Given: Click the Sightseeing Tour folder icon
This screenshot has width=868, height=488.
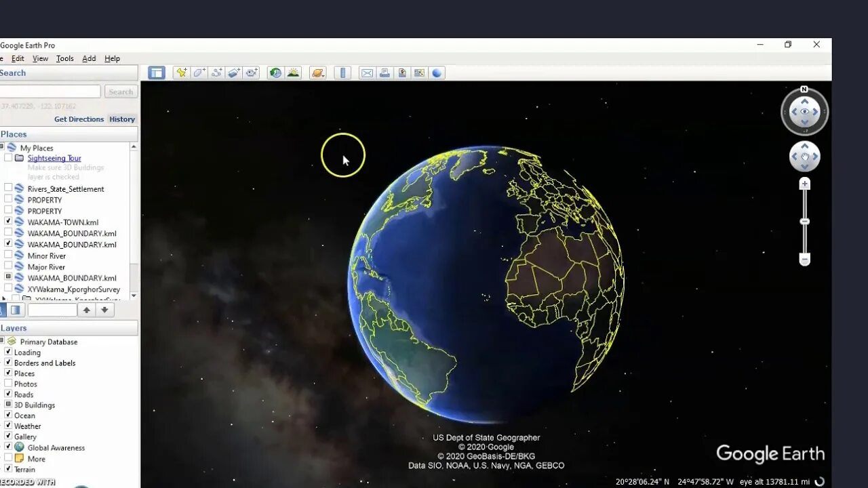Looking at the screenshot, I should 19,158.
